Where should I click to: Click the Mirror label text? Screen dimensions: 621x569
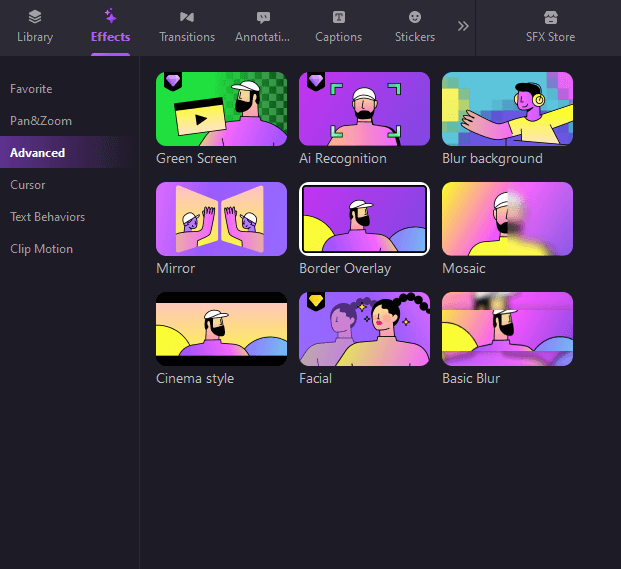(x=175, y=268)
